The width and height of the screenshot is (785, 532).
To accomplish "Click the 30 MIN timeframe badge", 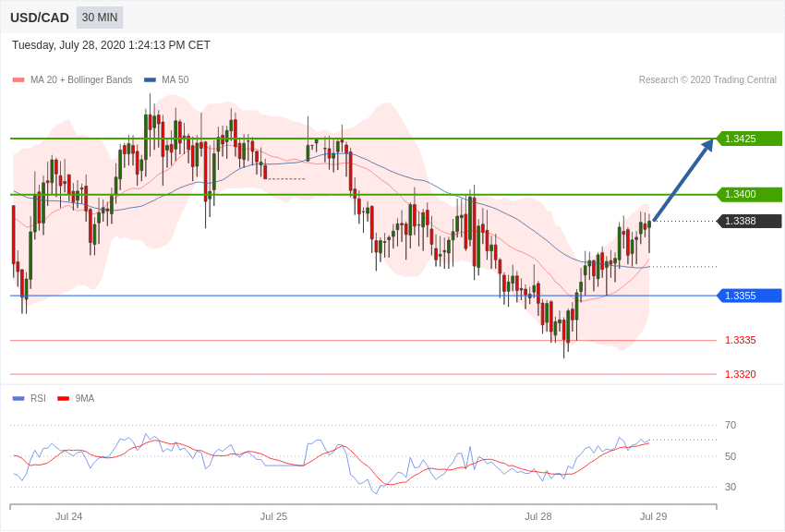I will pos(100,18).
